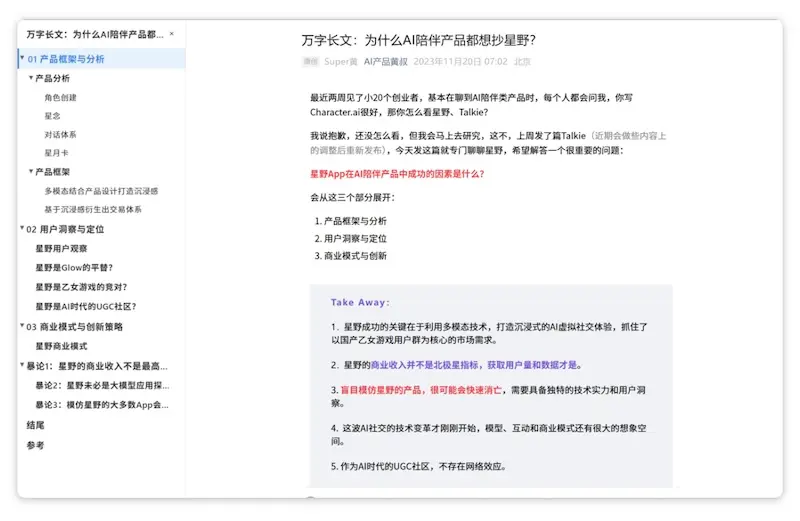Screen dimensions: 800x521
Task: Close the 万字长文 outline tab
Action: coord(171,34)
